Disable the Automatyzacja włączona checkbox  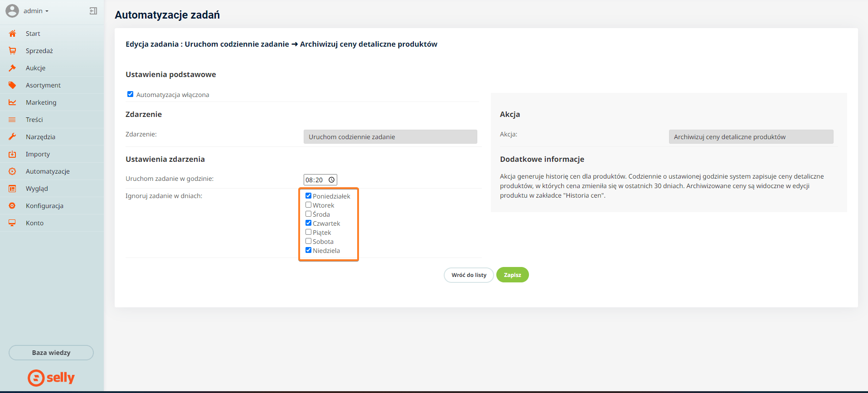(x=130, y=94)
